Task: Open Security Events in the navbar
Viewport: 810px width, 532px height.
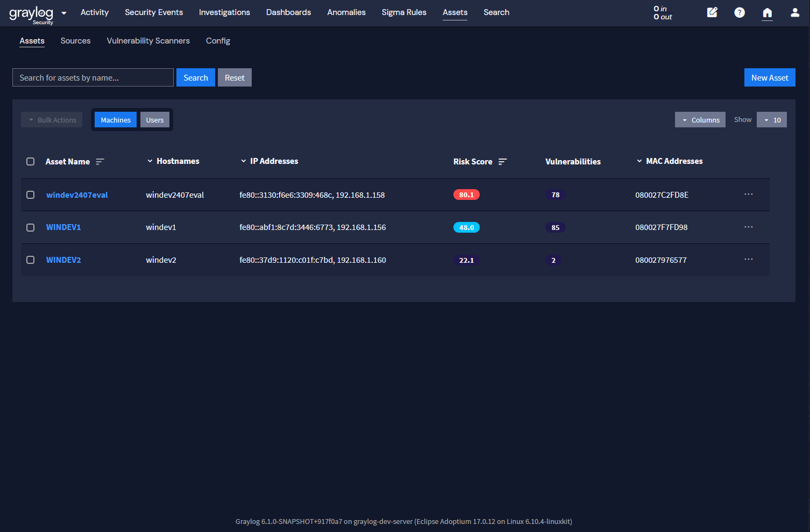Action: [154, 12]
